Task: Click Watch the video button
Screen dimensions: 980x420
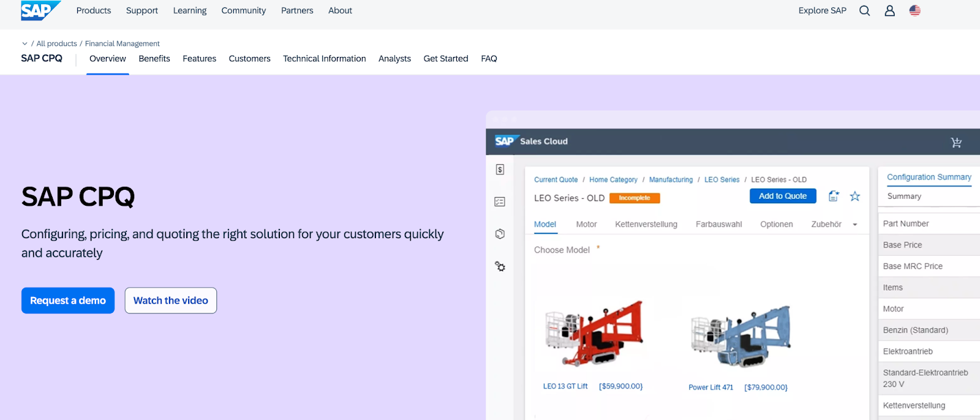Action: [x=171, y=301]
